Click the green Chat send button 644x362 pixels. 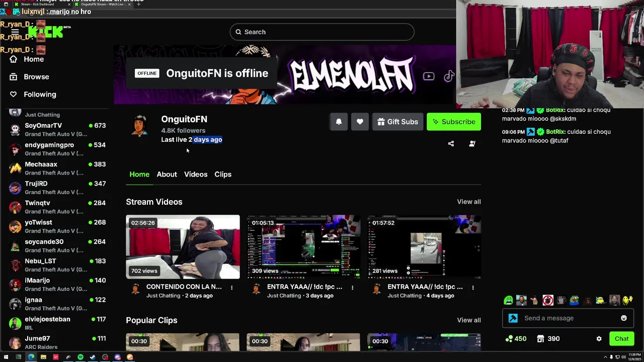click(621, 339)
